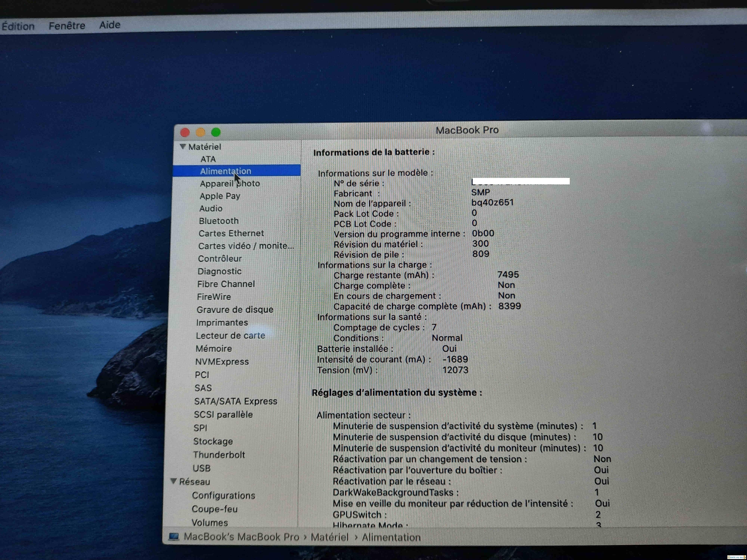Select ATA in the sidebar
This screenshot has height=560, width=747.
coord(208,159)
